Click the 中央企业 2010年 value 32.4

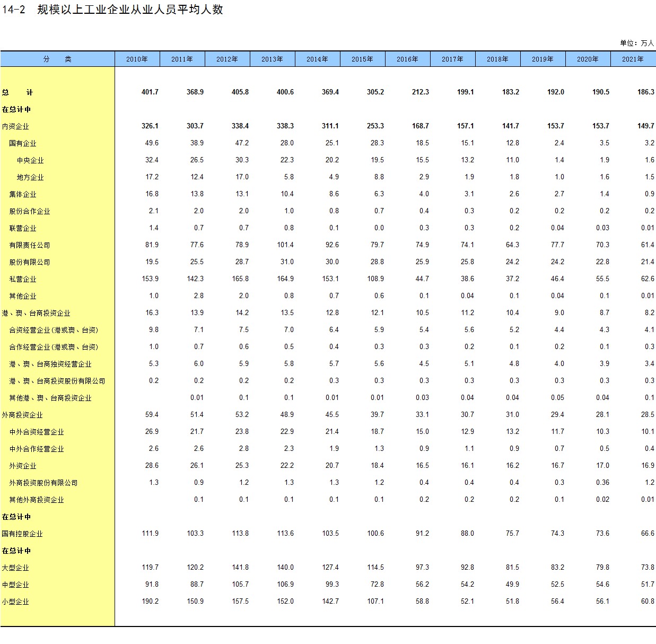click(152, 160)
